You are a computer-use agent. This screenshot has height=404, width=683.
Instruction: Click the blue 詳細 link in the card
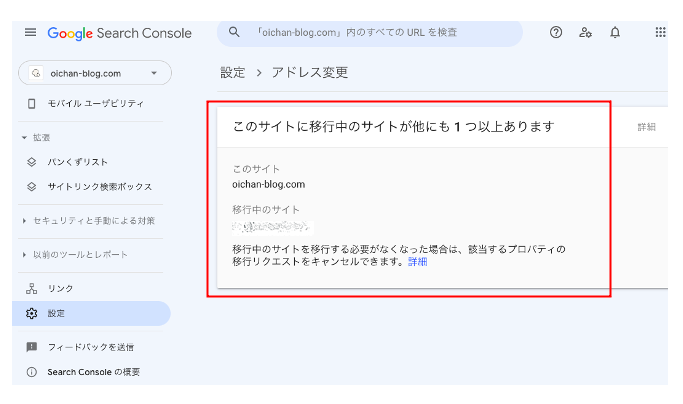417,262
